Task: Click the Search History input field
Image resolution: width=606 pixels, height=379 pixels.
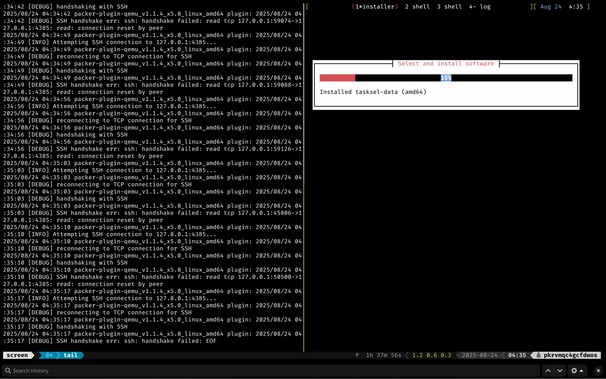Action: tap(271, 371)
